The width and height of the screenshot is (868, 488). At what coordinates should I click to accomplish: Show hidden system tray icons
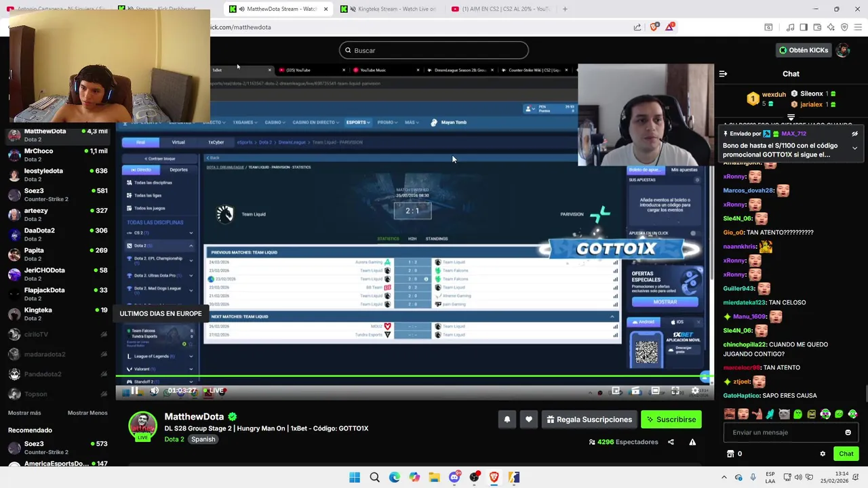724,477
